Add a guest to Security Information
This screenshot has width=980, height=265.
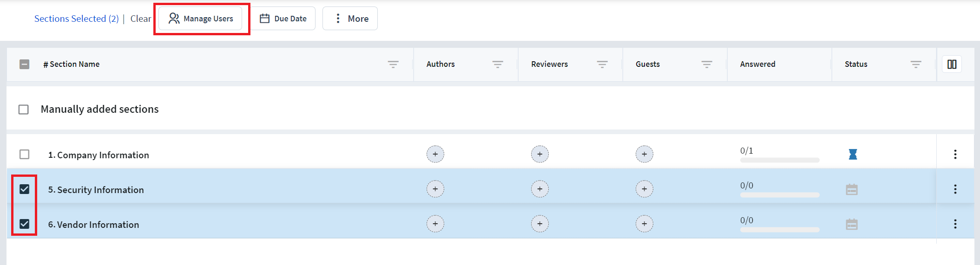click(645, 189)
